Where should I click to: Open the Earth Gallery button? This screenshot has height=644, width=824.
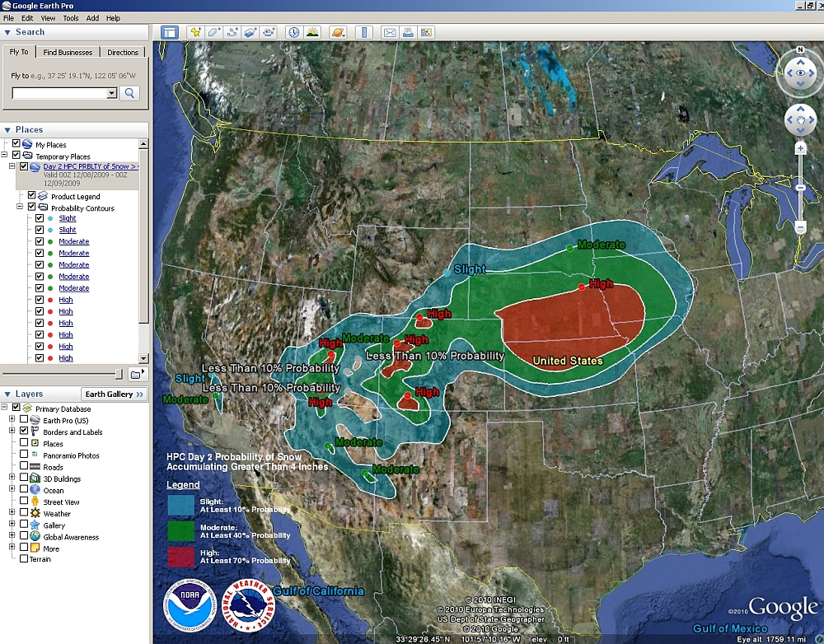tap(114, 394)
